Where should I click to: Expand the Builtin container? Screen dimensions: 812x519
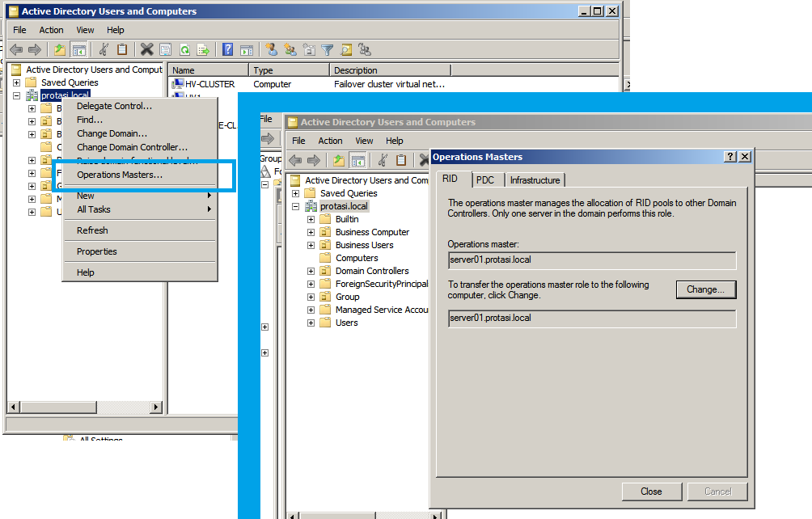point(311,219)
